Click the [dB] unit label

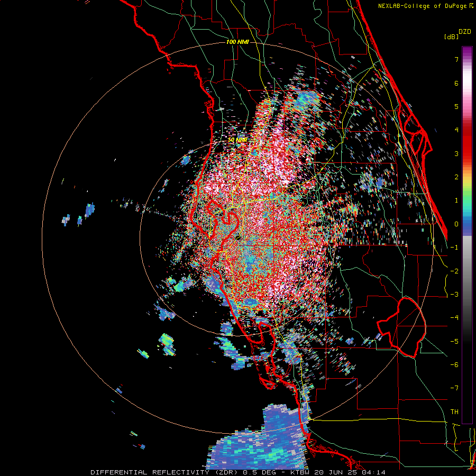452,37
